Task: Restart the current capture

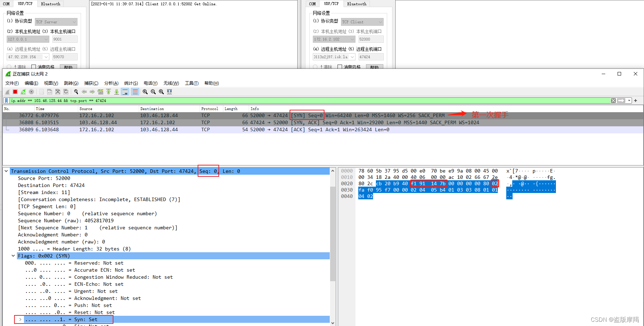Action: tap(23, 92)
